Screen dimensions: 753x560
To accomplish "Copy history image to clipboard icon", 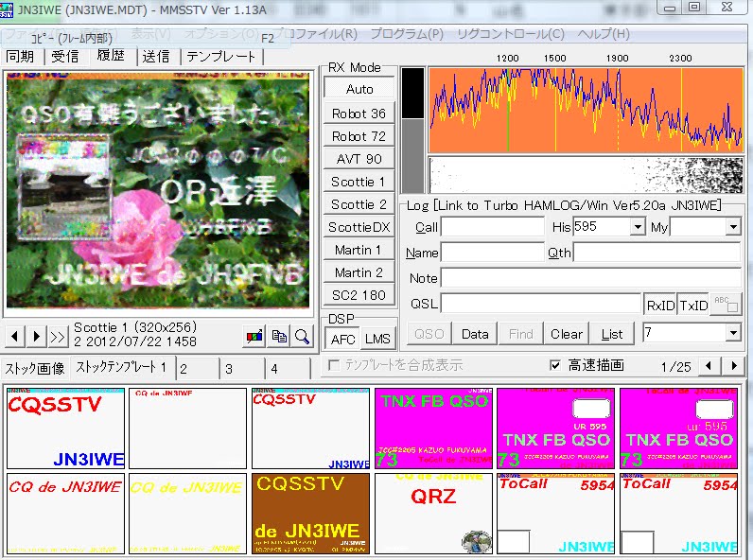I will point(279,336).
